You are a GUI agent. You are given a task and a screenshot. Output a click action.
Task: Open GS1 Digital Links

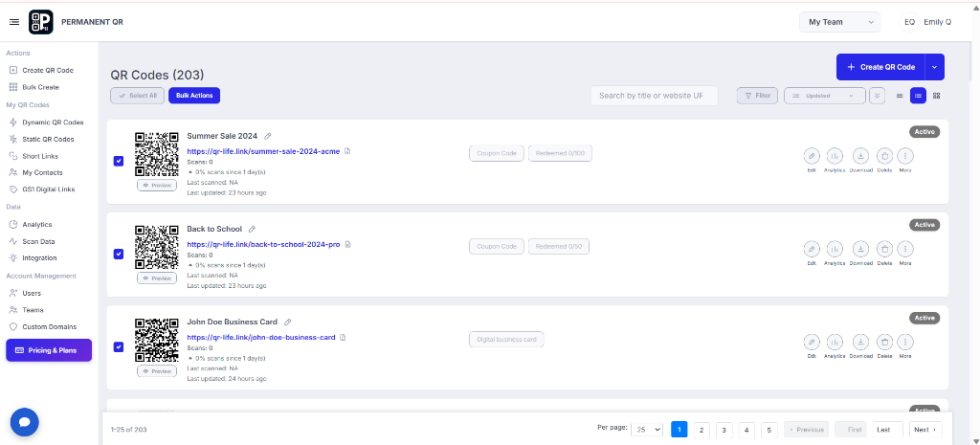[x=42, y=189]
